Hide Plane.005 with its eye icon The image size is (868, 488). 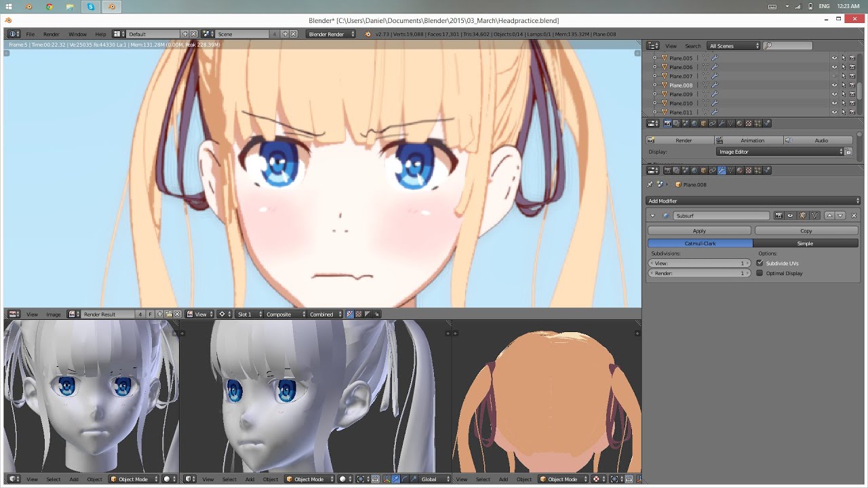pyautogui.click(x=834, y=58)
